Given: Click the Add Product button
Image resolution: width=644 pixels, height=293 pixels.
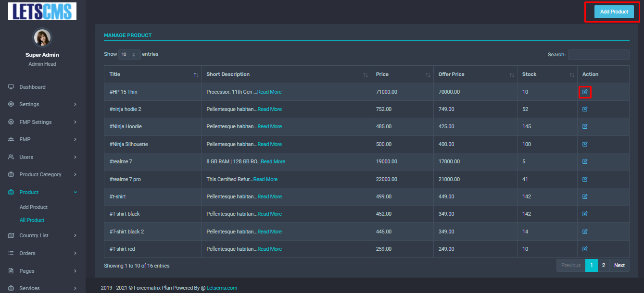Looking at the screenshot, I should pyautogui.click(x=614, y=12).
